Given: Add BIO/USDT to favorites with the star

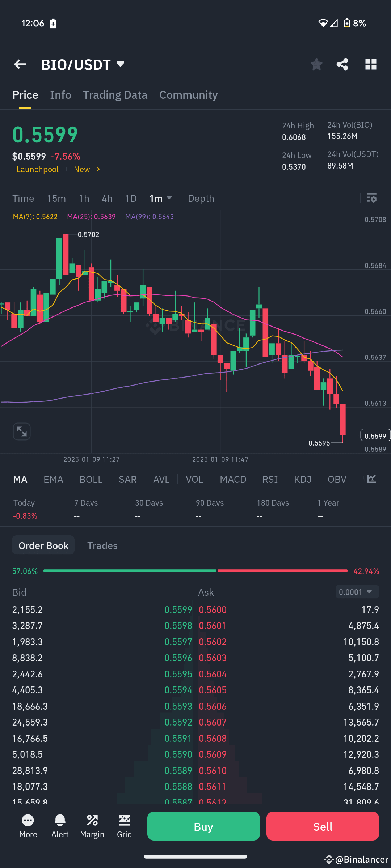Looking at the screenshot, I should click(316, 64).
